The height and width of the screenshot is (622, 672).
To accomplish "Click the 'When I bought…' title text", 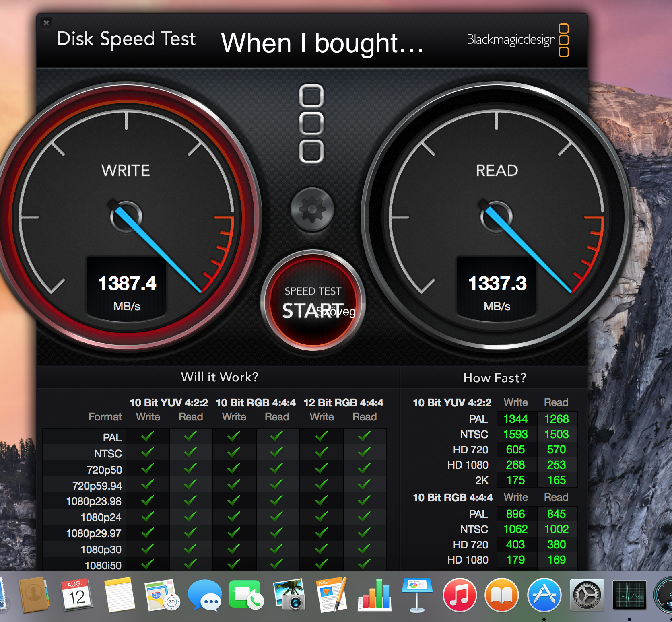I will (x=323, y=43).
